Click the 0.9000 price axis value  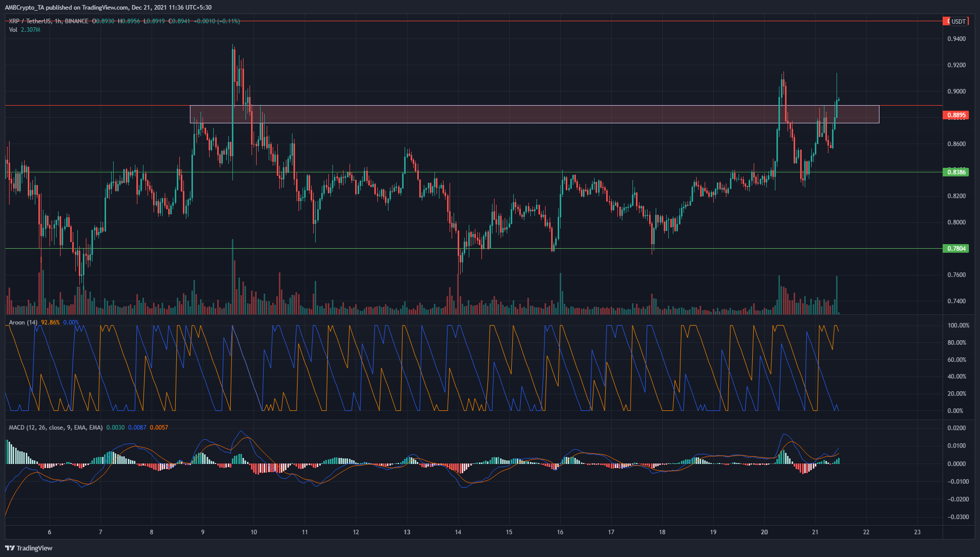956,91
